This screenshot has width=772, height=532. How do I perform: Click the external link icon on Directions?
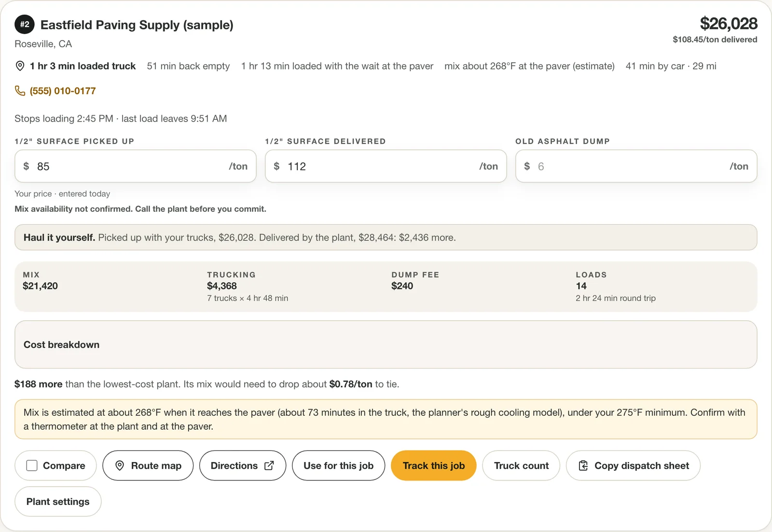(x=269, y=465)
